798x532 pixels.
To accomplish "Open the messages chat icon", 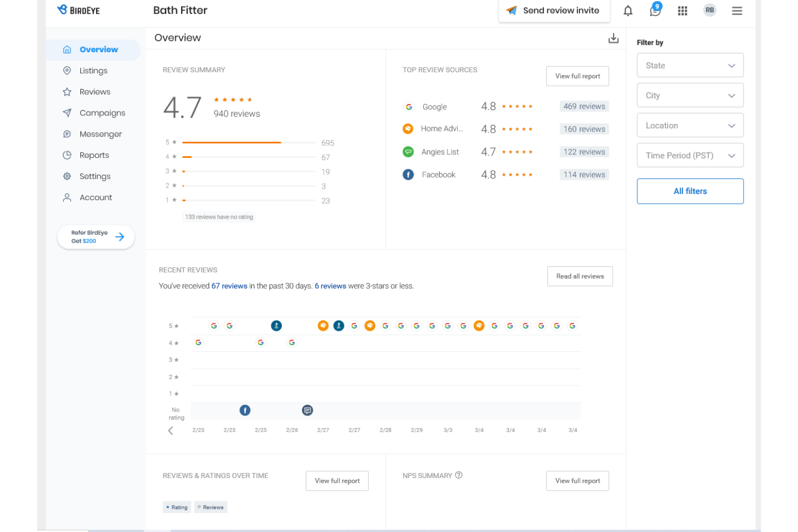I will [x=656, y=10].
